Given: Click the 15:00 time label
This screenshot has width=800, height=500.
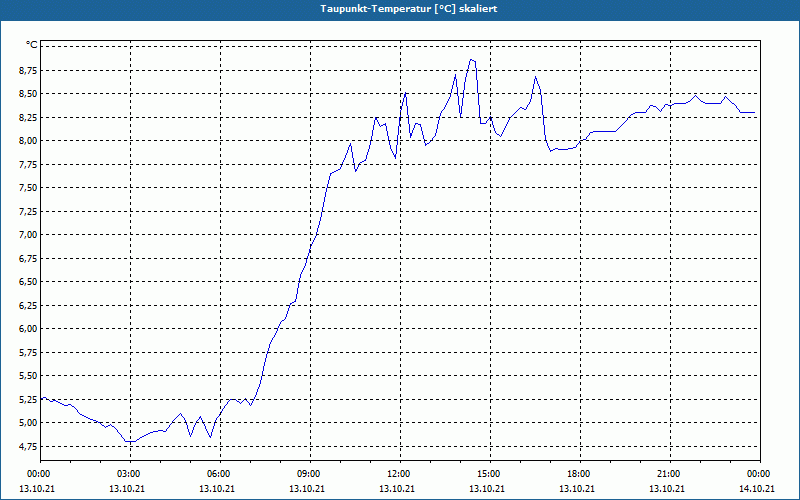Looking at the screenshot, I should point(490,474).
